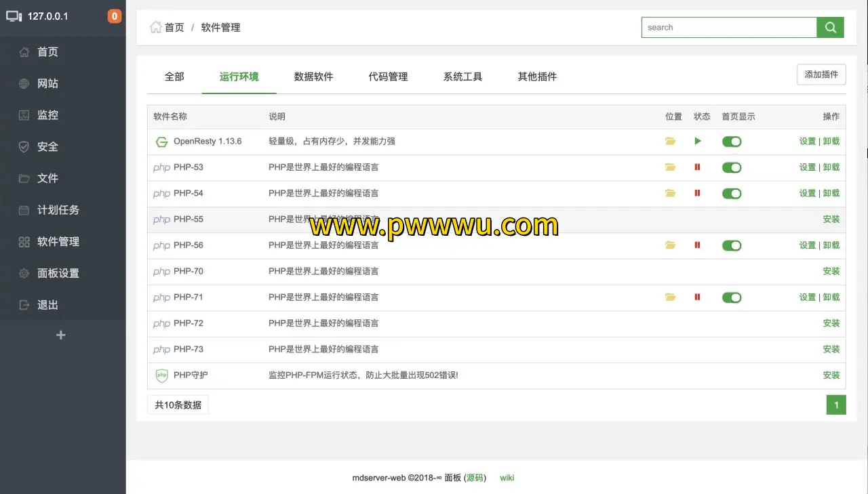Click the PHP-71 stopped status icon
This screenshot has width=868, height=494.
697,297
